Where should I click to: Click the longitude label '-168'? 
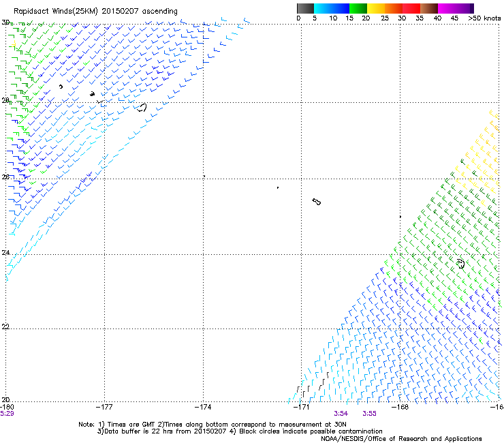[400, 407]
